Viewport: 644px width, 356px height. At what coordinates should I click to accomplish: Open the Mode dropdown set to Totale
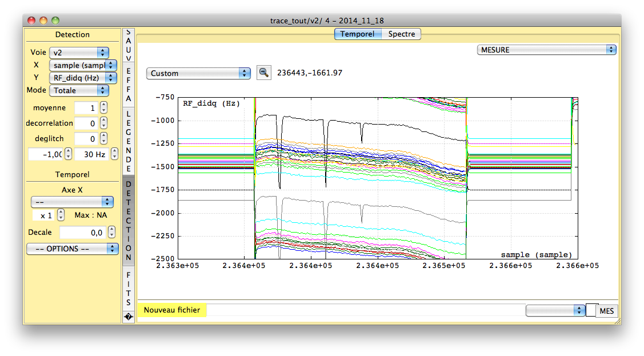click(x=79, y=90)
